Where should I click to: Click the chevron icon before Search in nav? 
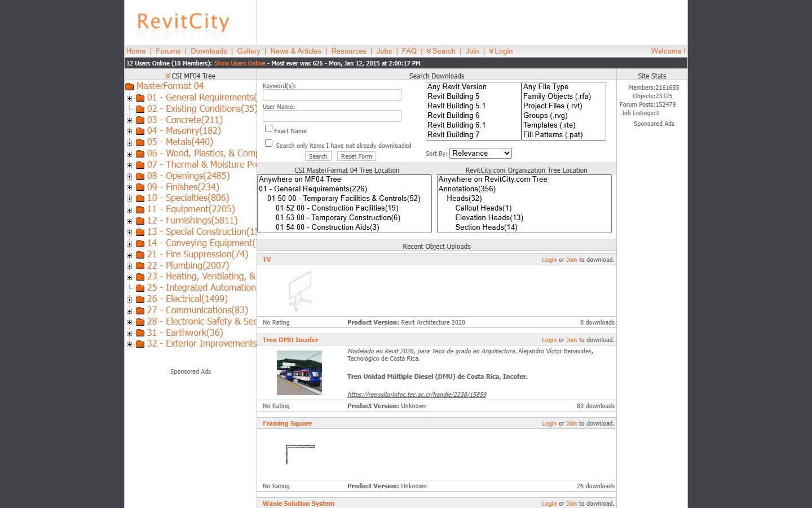click(429, 51)
